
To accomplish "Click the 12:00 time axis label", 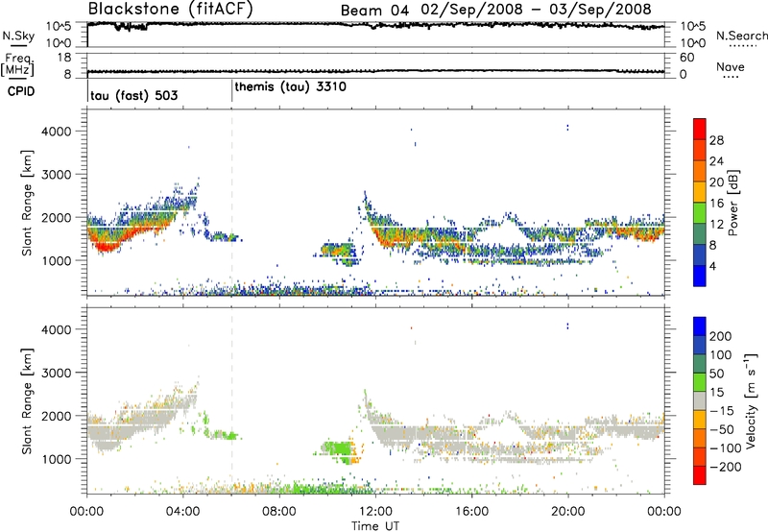I will click(375, 512).
